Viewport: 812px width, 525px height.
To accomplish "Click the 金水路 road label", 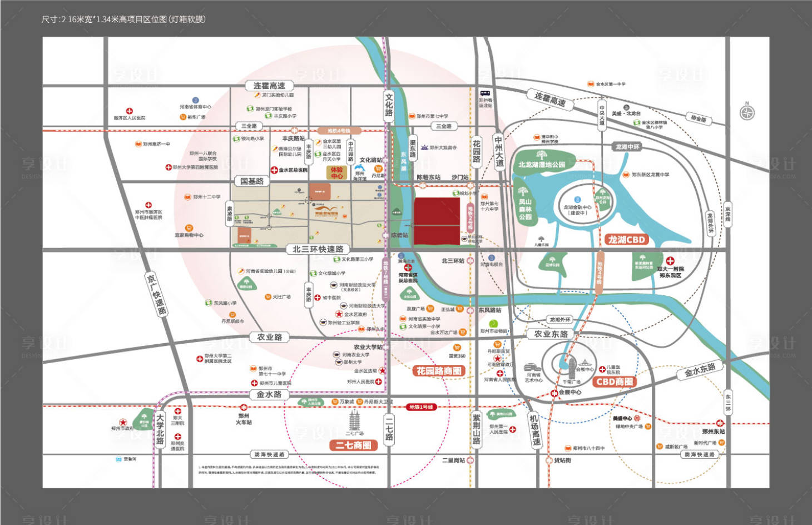I will (x=269, y=394).
